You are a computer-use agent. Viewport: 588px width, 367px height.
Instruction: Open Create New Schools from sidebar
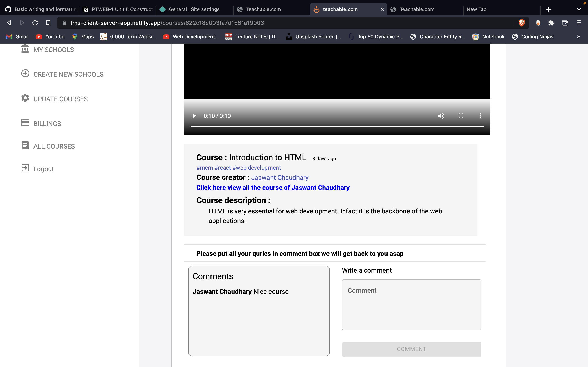[25, 74]
